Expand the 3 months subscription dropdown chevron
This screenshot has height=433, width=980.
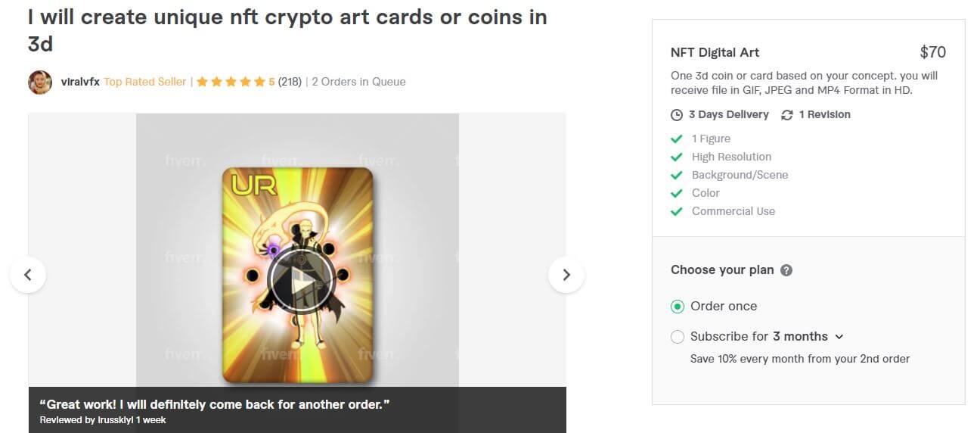[x=839, y=337]
